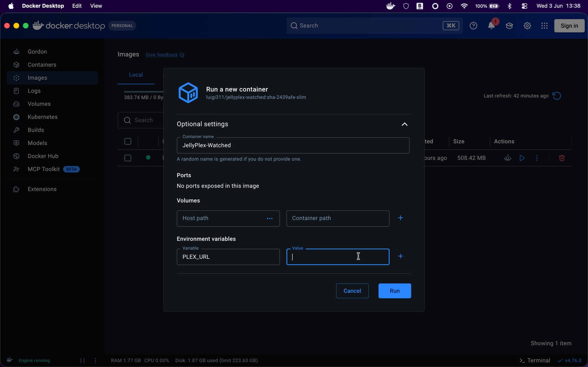The width and height of the screenshot is (588, 367).
Task: Run image with play icon
Action: point(522,158)
